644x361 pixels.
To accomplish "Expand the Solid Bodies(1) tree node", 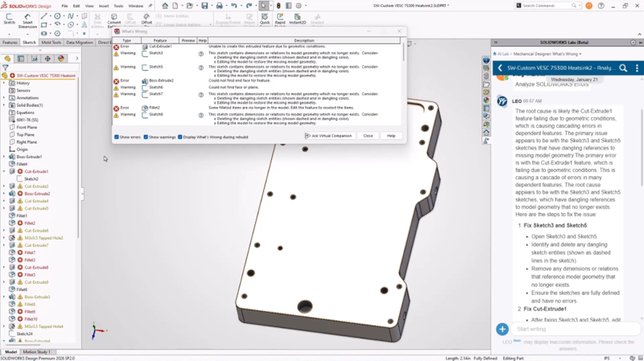I will (x=4, y=105).
